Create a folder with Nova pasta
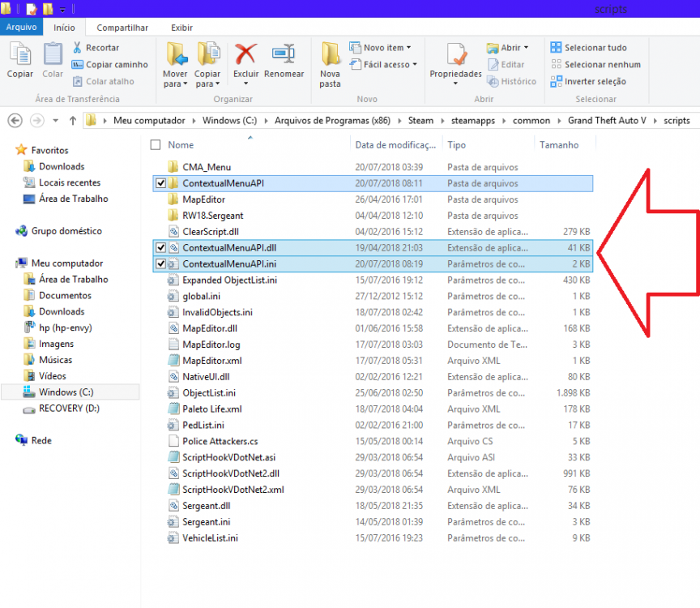 [331, 65]
